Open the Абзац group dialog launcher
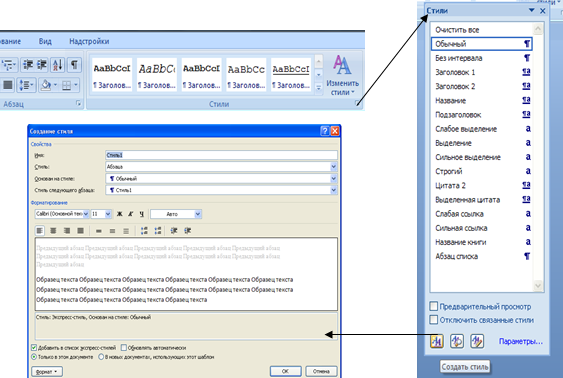Viewport: 563px width, 378px height. pos(78,104)
